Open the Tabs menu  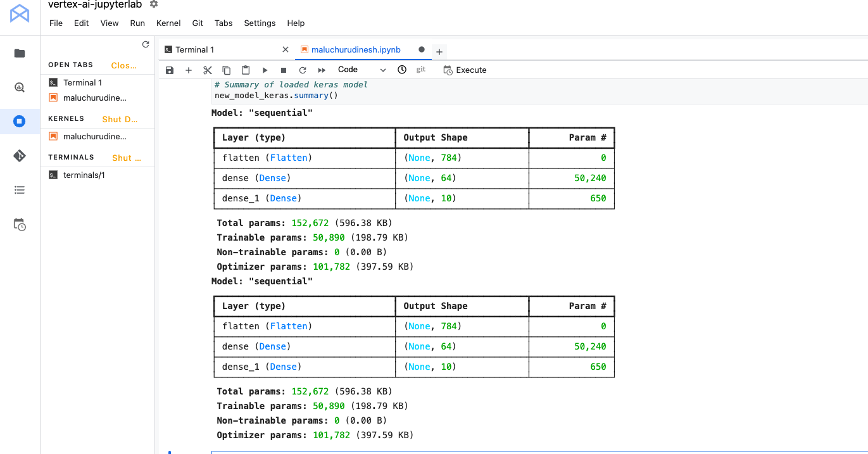(x=223, y=23)
